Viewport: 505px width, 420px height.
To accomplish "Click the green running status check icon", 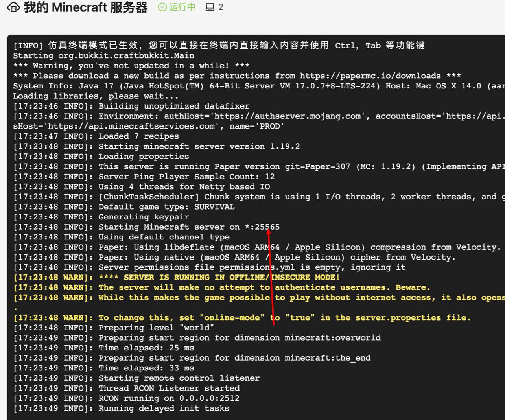I will [x=162, y=7].
